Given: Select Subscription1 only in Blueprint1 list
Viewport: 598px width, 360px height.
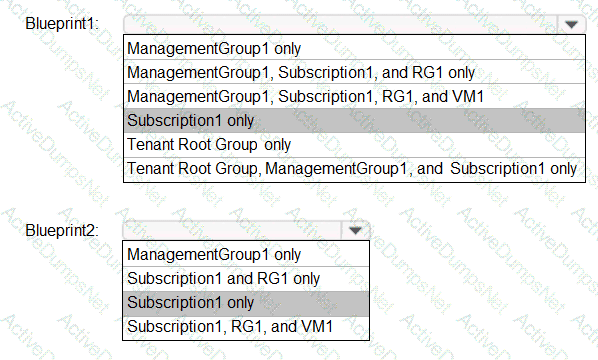Looking at the screenshot, I should coord(354,120).
